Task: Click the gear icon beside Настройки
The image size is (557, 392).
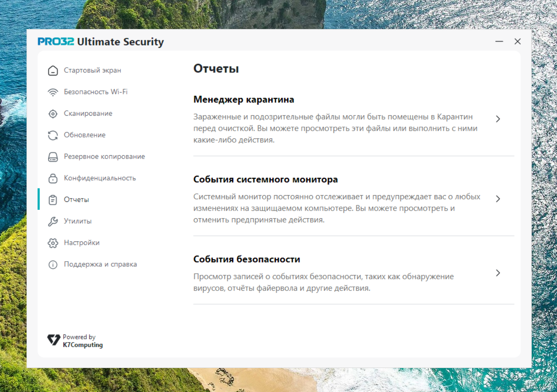Action: pos(53,243)
